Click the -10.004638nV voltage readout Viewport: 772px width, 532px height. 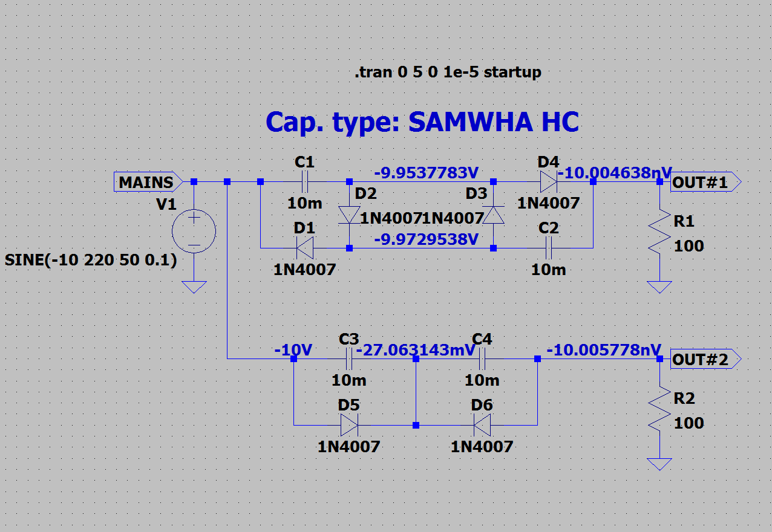point(615,173)
